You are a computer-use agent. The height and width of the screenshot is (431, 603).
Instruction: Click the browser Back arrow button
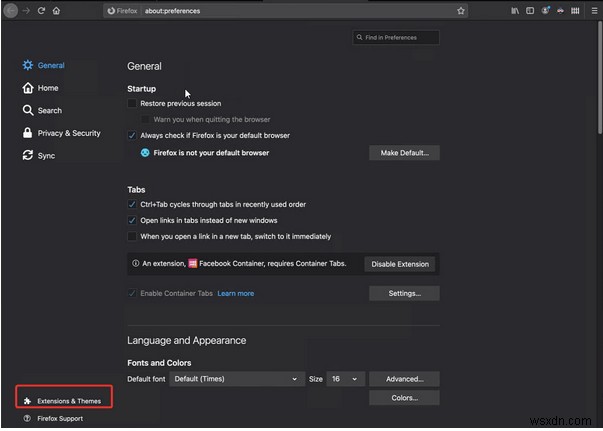tap(11, 11)
